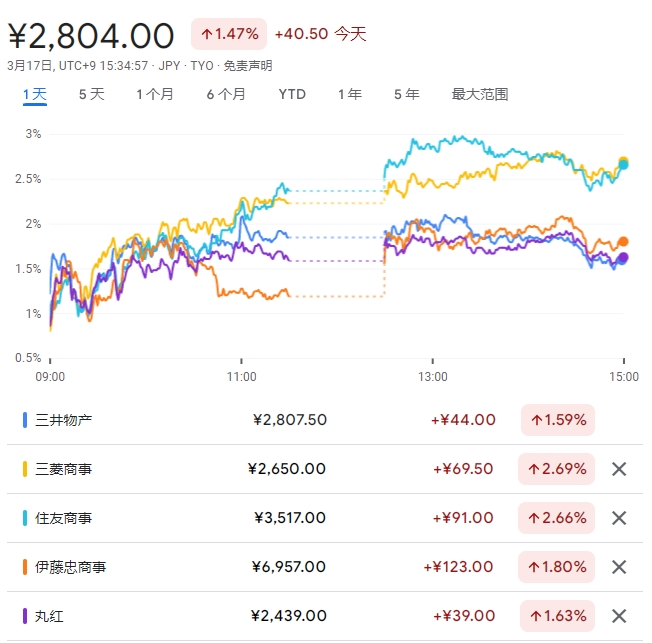Open the 免责声明 disclaimer link
The height and width of the screenshot is (643, 652).
[247, 66]
